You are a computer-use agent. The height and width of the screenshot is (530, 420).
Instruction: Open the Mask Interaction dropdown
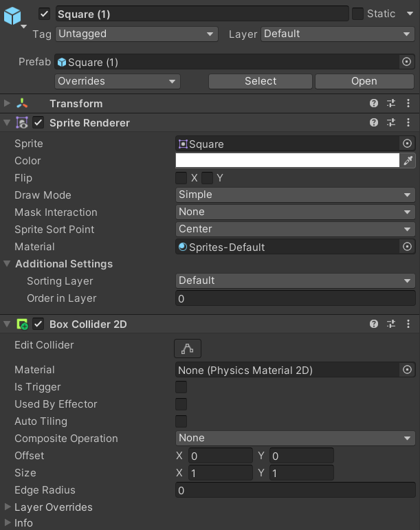pos(296,212)
